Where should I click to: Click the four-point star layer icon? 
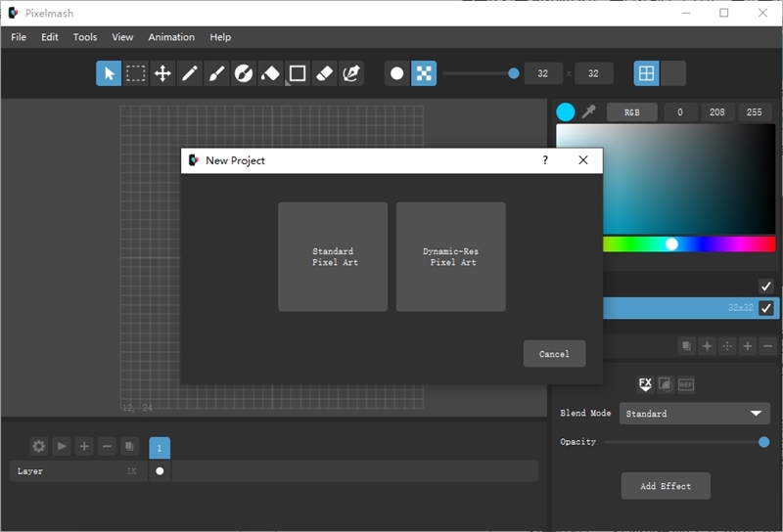pyautogui.click(x=707, y=346)
